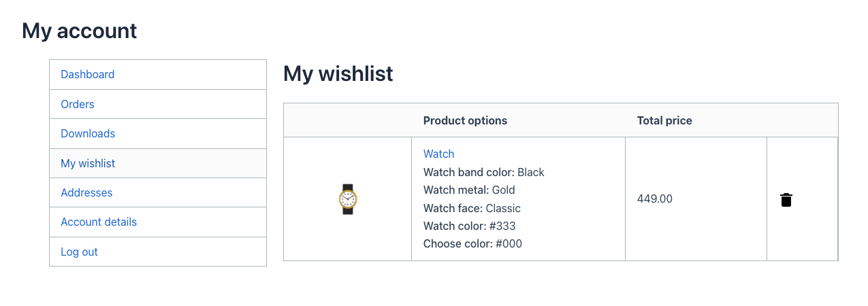Open Account details

[x=99, y=222]
